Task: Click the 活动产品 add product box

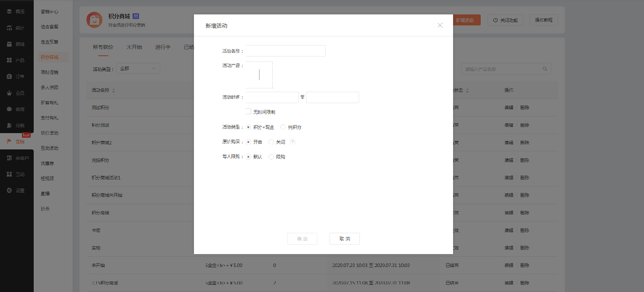Action: [x=259, y=75]
